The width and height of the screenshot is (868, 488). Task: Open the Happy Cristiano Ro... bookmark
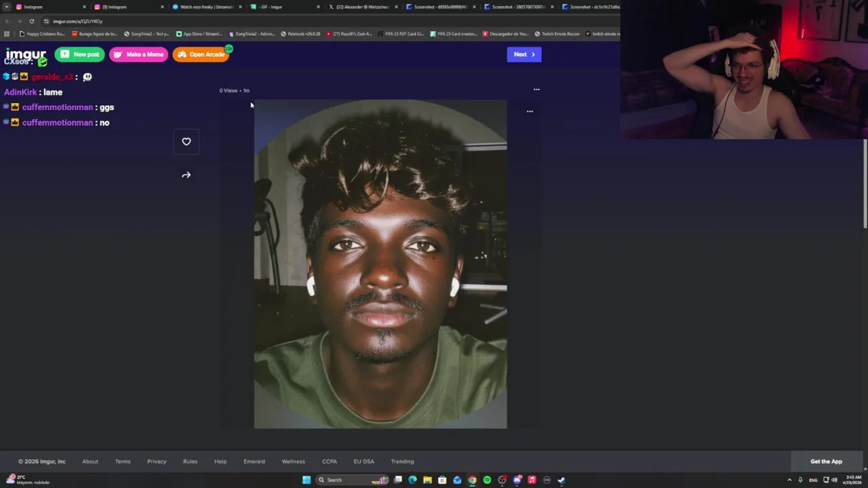(x=43, y=34)
